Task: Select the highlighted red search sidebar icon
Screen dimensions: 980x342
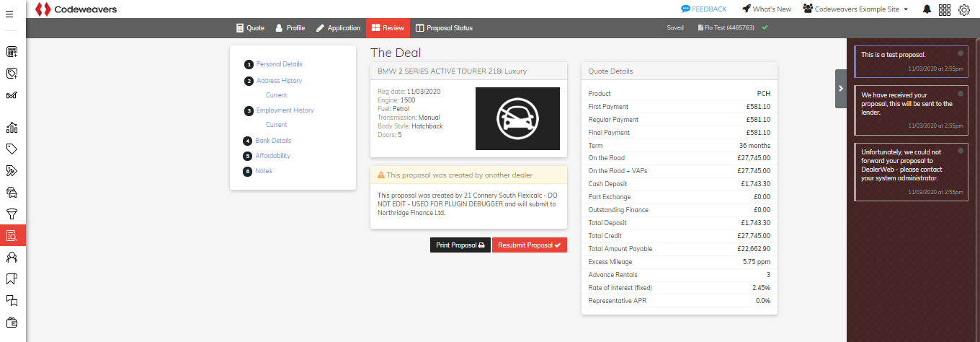Action: (x=12, y=235)
